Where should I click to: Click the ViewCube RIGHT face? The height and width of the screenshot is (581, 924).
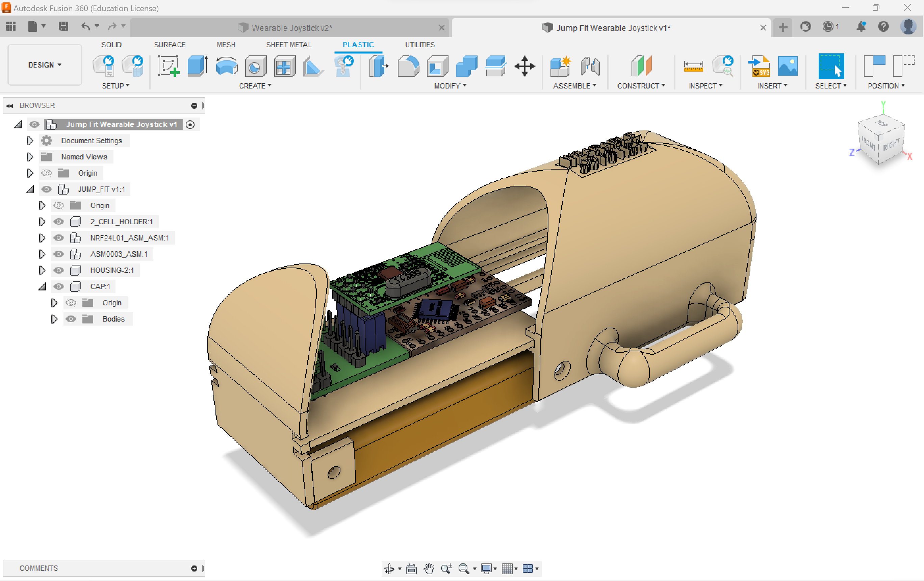[891, 145]
